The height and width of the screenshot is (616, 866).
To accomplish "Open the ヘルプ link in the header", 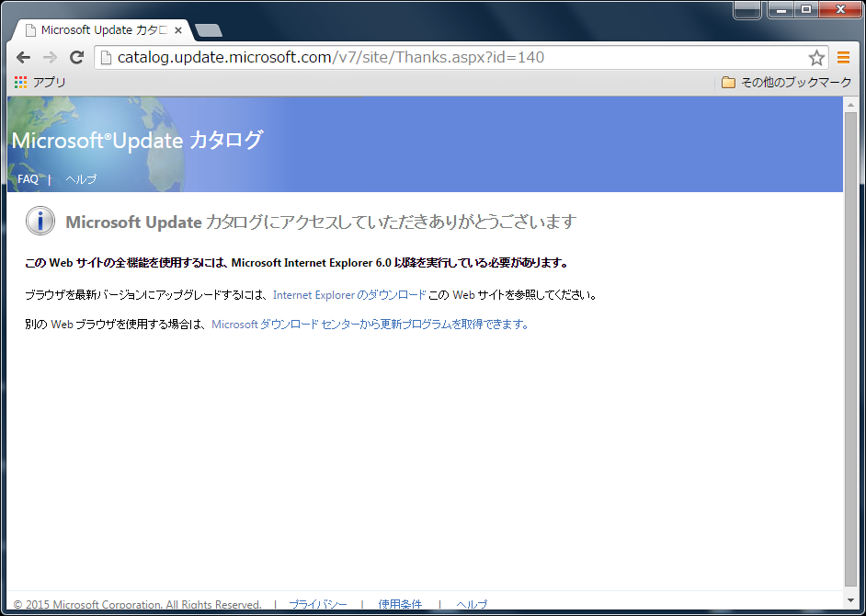I will (81, 179).
